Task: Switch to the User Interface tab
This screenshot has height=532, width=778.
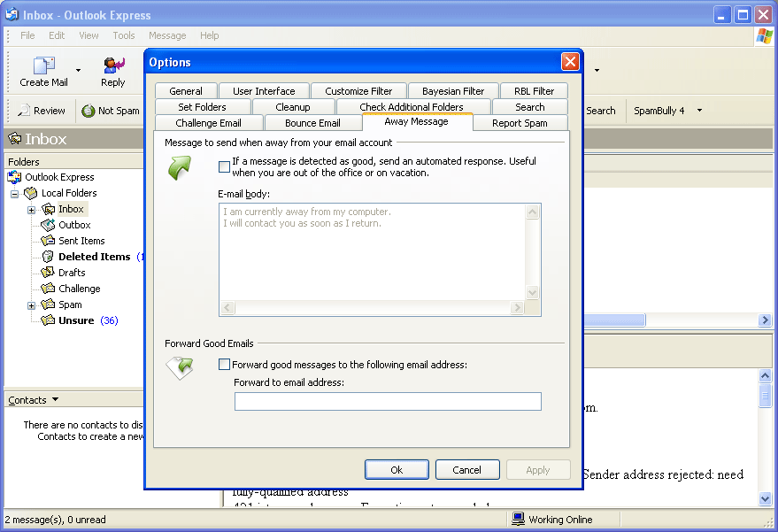Action: pos(264,91)
